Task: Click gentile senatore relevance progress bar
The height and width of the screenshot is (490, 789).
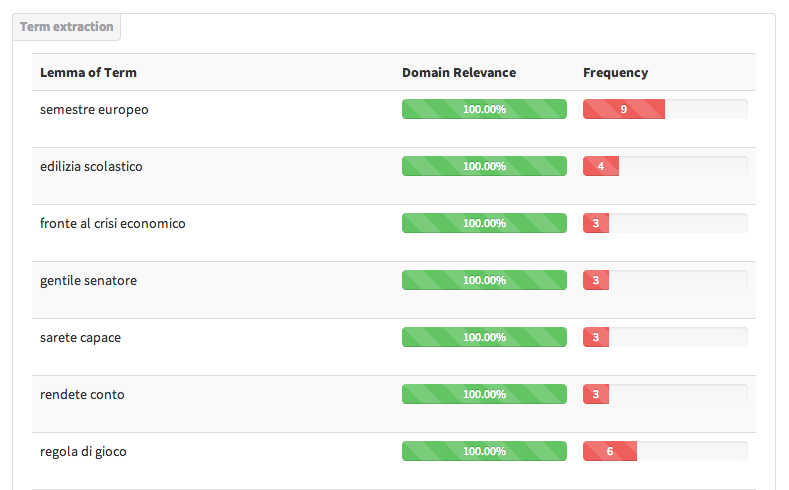Action: (484, 280)
